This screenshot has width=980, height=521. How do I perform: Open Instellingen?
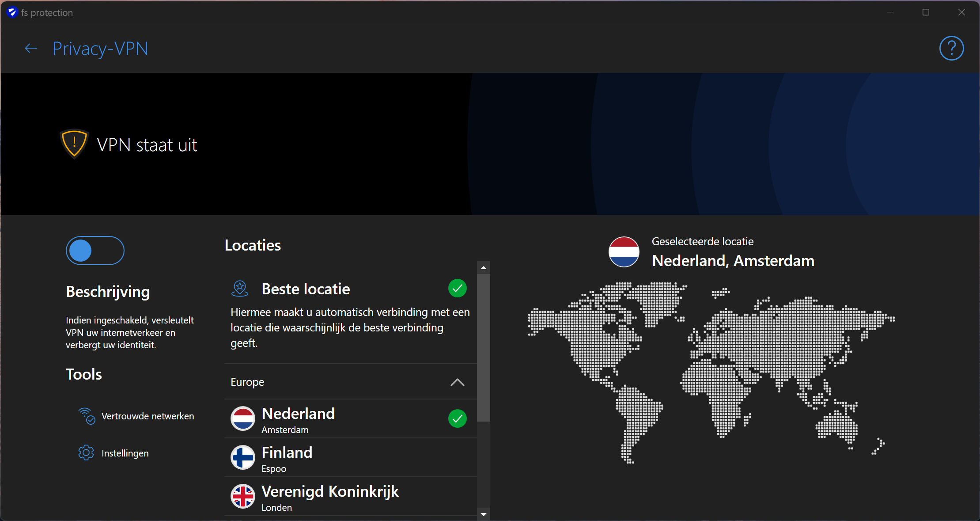[114, 453]
